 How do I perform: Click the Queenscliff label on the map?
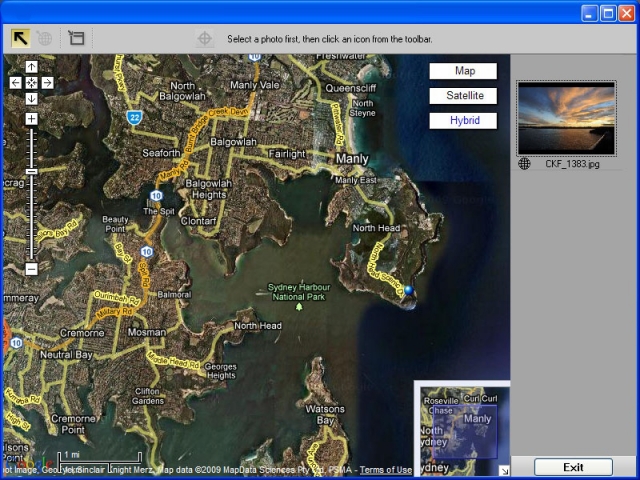(351, 88)
